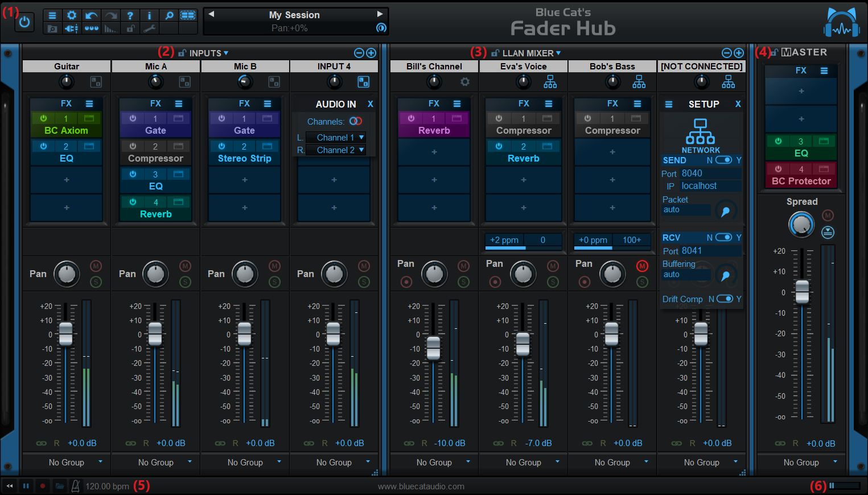Open network setup icon for Eva's Voice

point(550,82)
